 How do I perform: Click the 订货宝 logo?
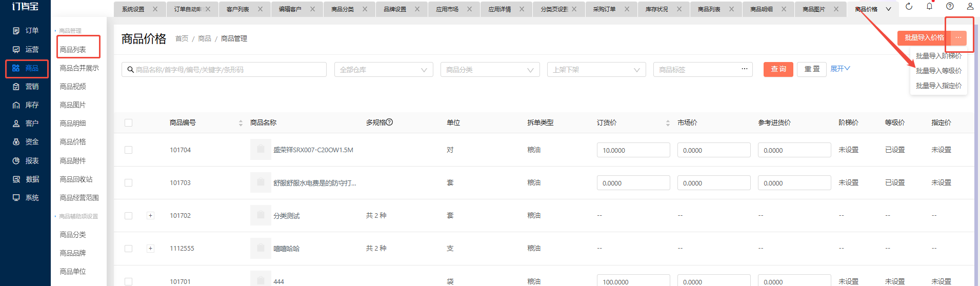(x=25, y=7)
